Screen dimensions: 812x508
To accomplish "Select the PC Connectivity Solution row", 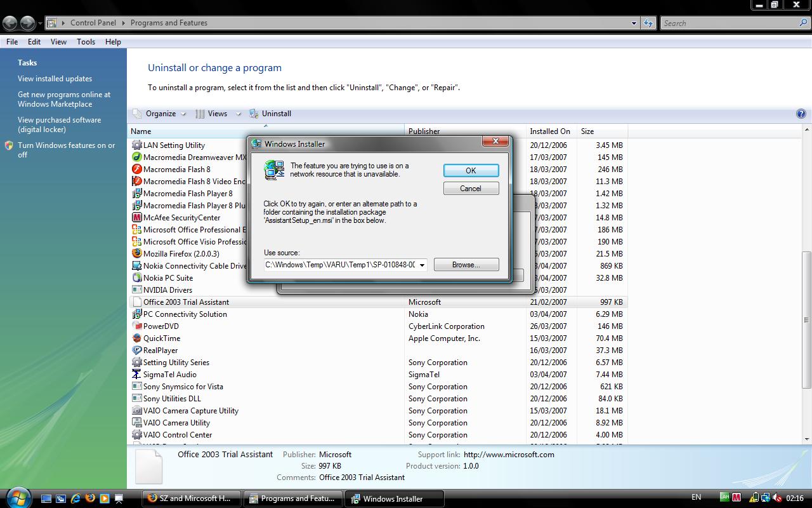I will (378, 314).
